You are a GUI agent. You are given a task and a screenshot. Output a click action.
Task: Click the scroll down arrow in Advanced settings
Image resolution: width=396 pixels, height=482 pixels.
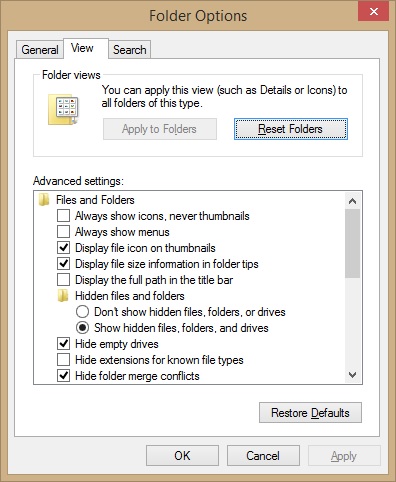coord(352,375)
